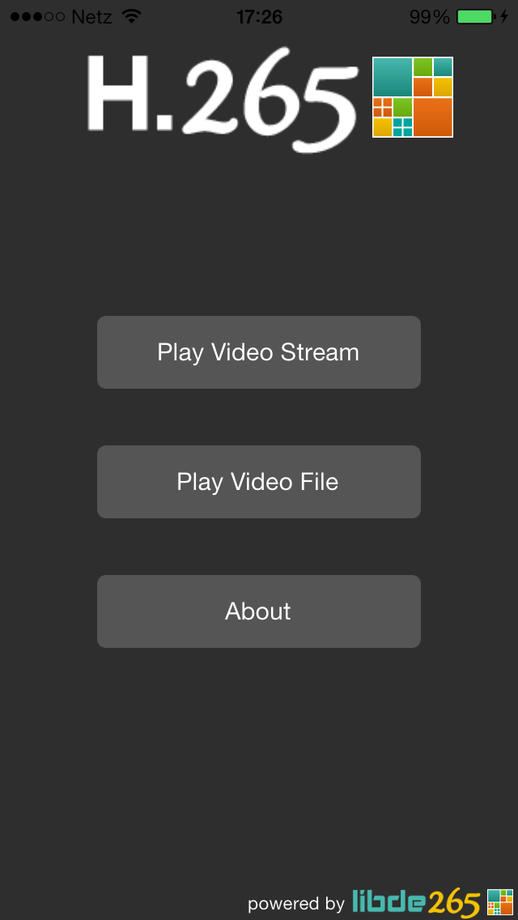Click the teal four-pane grid tile in H.265 mosaic

tap(402, 127)
